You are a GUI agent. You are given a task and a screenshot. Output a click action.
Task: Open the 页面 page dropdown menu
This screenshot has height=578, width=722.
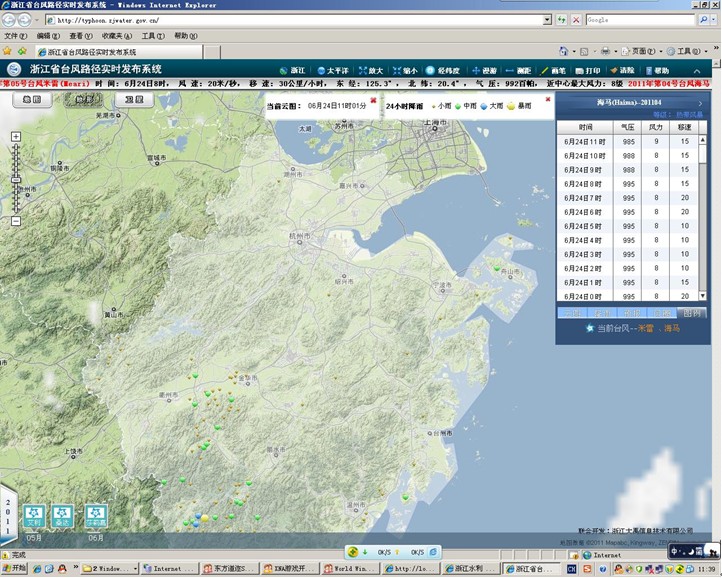click(641, 51)
